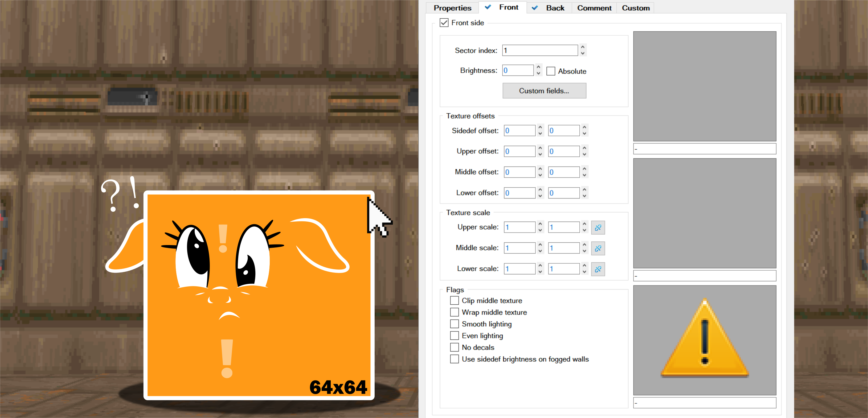Click the upper texture preview box
This screenshot has width=868, height=418.
pyautogui.click(x=704, y=86)
